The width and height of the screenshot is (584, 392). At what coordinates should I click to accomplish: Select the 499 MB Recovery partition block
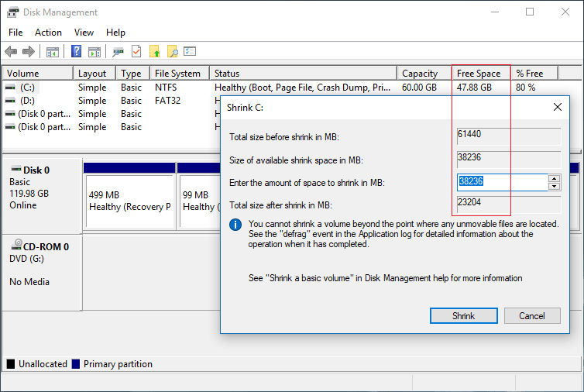[129, 201]
